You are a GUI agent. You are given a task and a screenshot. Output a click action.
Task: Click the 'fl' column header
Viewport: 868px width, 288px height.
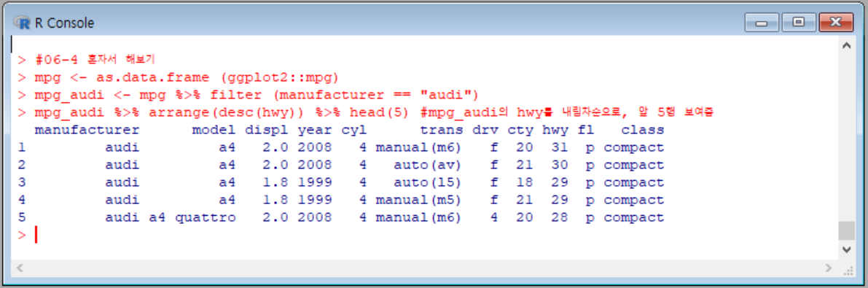pos(586,131)
